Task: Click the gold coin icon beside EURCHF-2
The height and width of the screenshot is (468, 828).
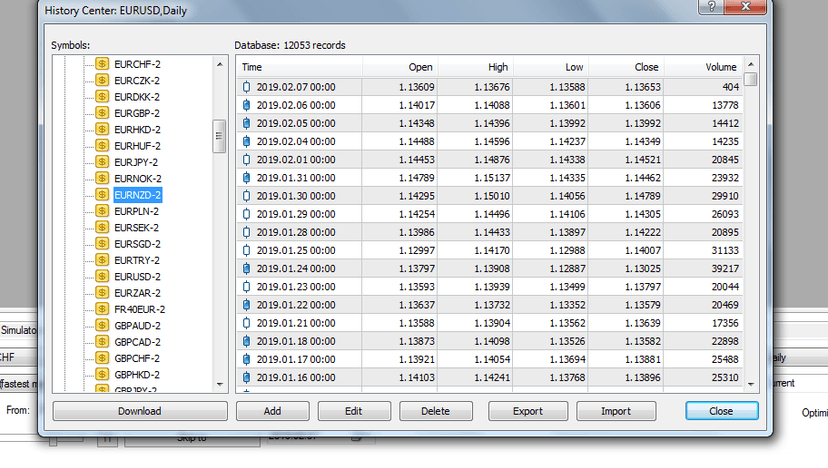Action: coord(102,64)
